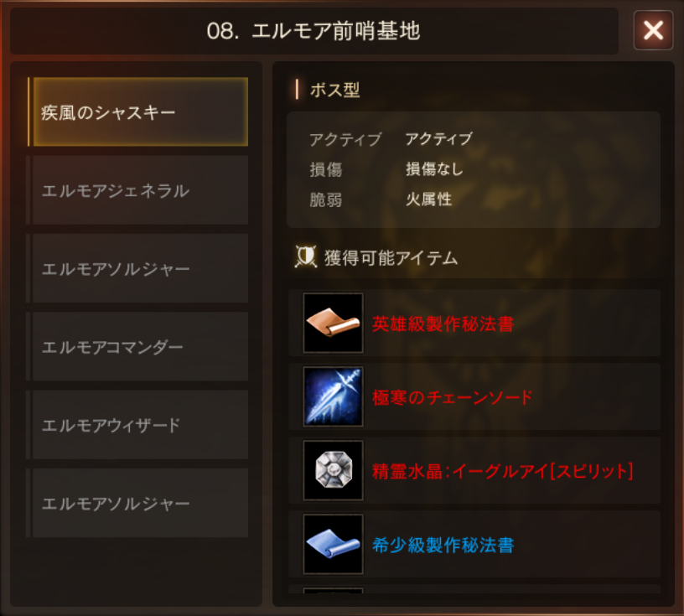This screenshot has height=616, width=684.
Task: Select the last エルモアソルジャー entry
Action: (x=137, y=503)
